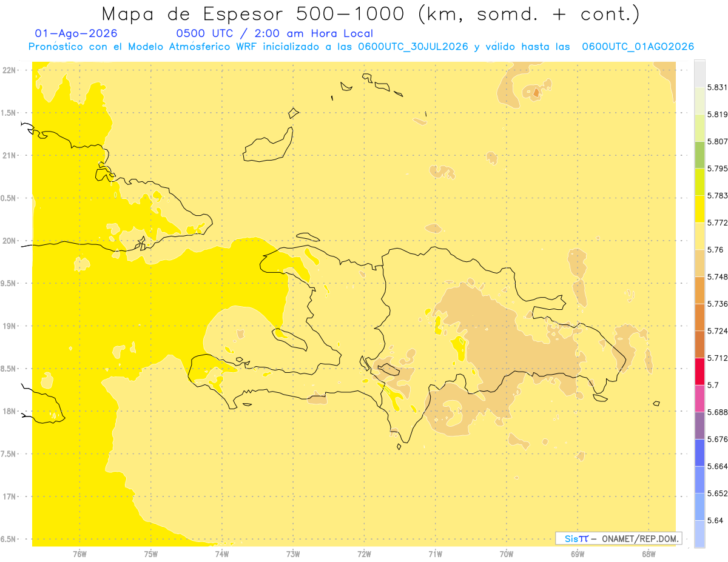
Task: Click the 19N latitude axis label
Action: click(x=9, y=326)
